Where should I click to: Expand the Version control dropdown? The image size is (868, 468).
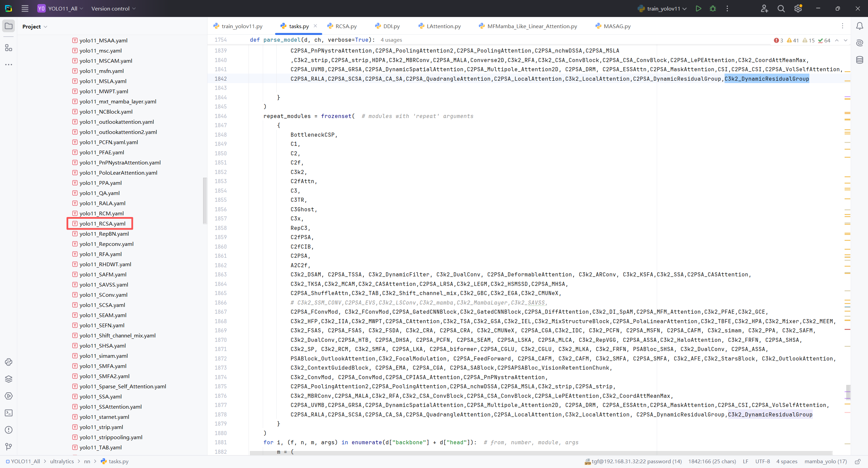coord(113,8)
